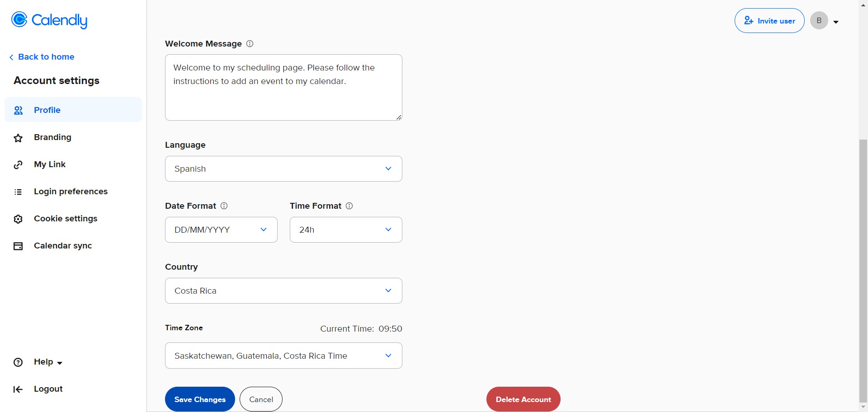The height and width of the screenshot is (412, 868).
Task: Click the Calendly logo
Action: coord(49,20)
